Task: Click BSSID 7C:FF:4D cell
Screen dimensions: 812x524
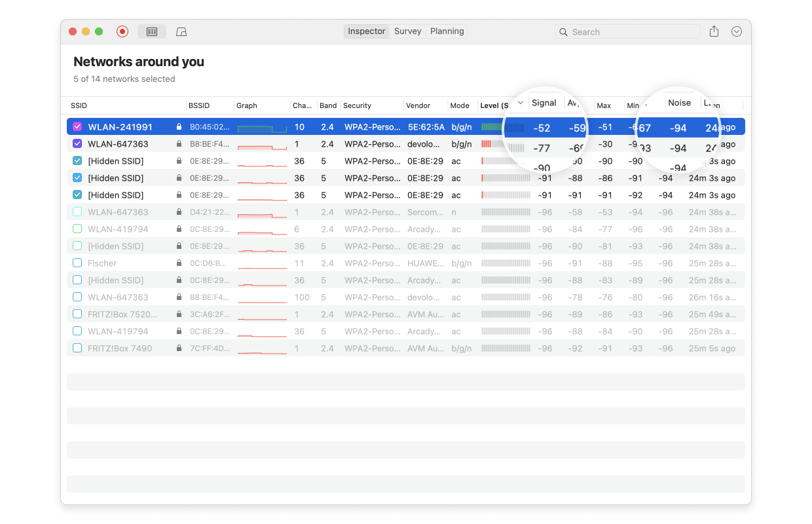Action: pos(210,348)
